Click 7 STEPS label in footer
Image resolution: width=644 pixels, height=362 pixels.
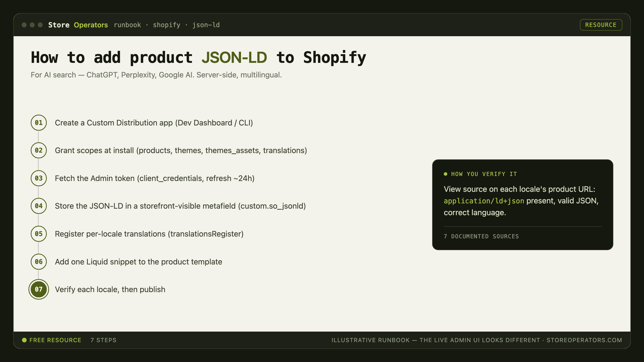103,340
